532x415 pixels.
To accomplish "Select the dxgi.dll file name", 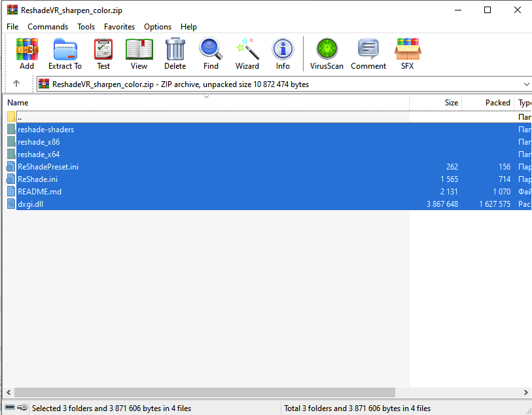I will point(31,204).
